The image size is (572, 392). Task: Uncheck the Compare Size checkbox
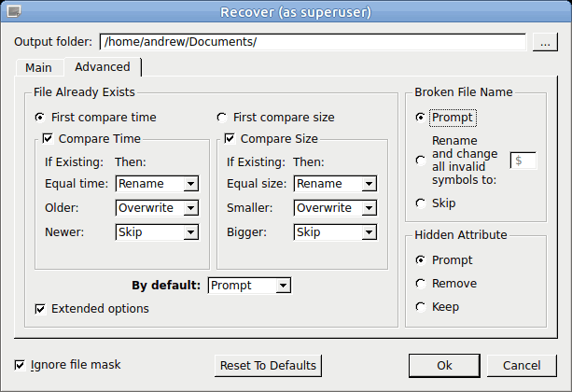tap(230, 139)
